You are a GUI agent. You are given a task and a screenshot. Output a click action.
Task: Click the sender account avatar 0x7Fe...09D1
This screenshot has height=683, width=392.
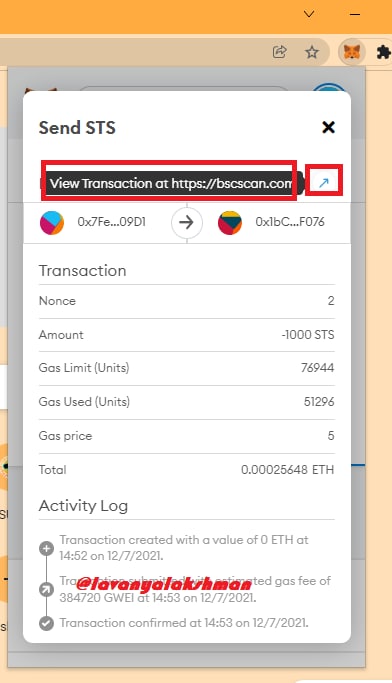point(52,223)
